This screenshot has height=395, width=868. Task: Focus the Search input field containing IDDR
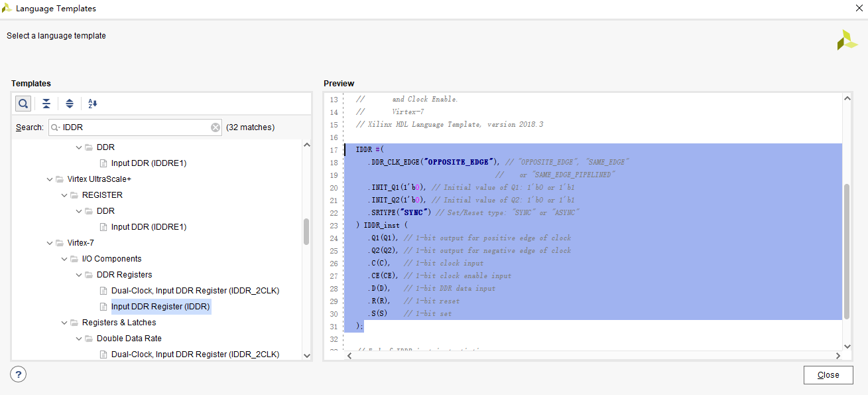click(135, 127)
